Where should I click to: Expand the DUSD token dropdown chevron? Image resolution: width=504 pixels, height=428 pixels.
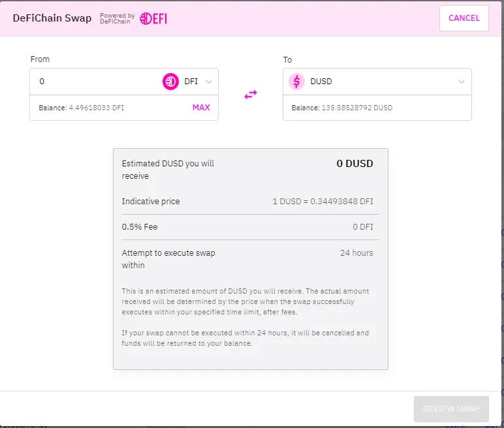[462, 82]
